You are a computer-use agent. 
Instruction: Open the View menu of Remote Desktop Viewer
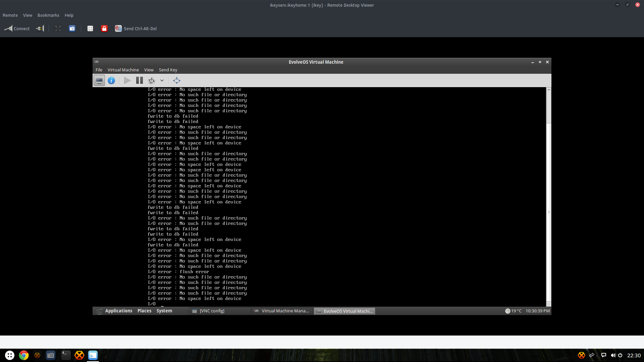[28, 15]
